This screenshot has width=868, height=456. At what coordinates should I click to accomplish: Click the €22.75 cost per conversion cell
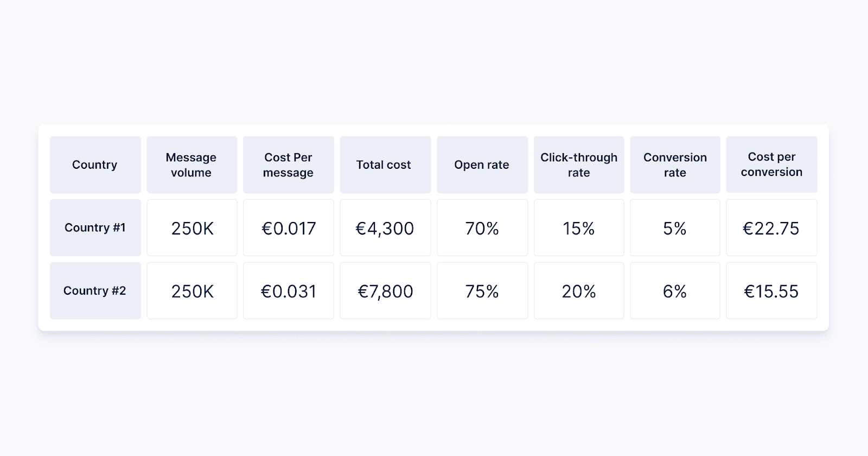[771, 228]
